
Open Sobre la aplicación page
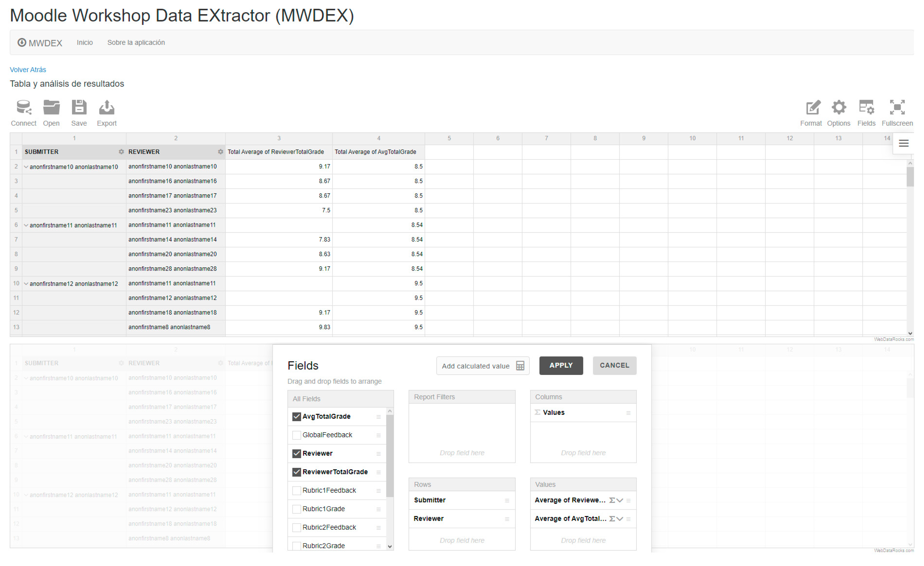coord(136,42)
